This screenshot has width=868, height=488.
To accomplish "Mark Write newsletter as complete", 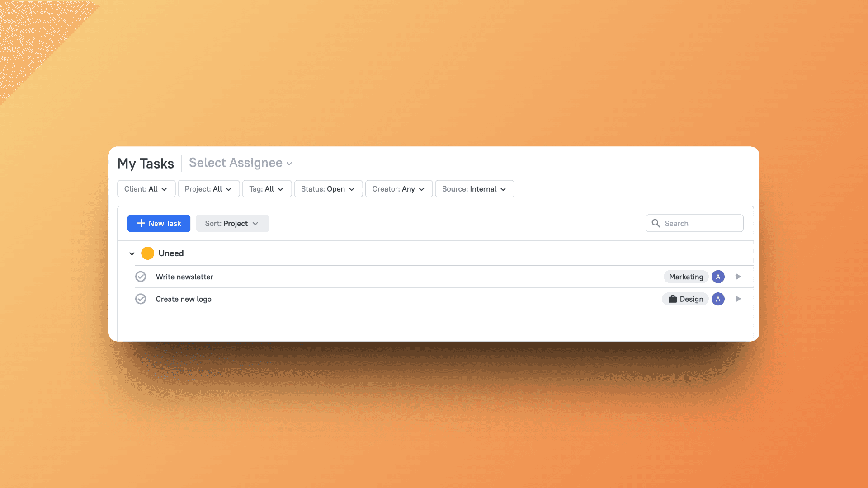I will [x=141, y=276].
